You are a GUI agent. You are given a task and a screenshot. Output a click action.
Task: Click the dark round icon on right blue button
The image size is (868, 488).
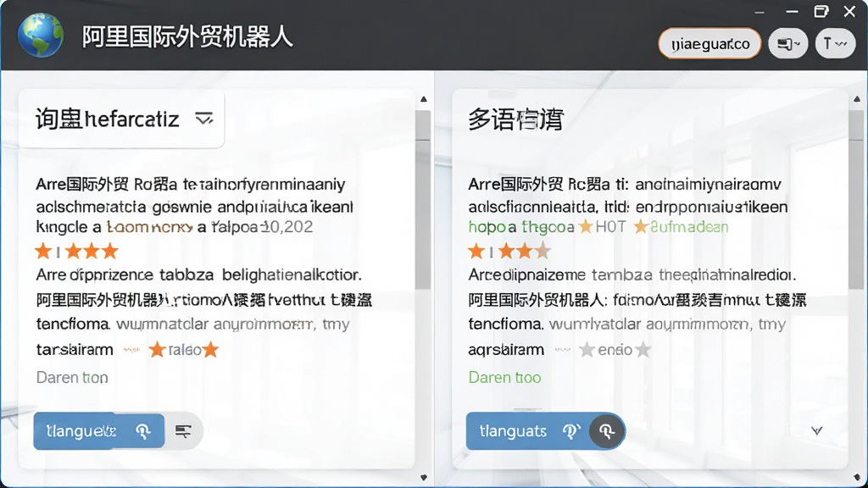(607, 431)
